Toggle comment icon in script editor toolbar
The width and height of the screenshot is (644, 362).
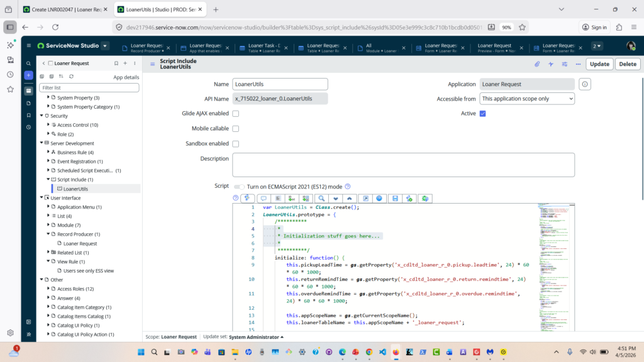pos(263,199)
